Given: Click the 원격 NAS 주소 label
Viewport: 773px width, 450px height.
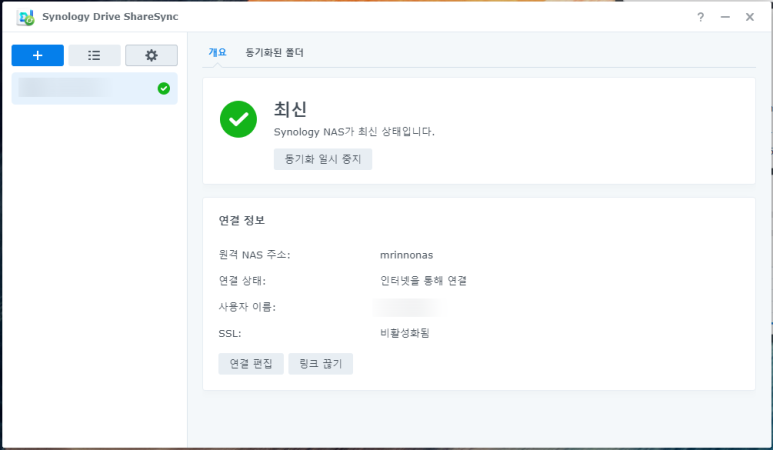Looking at the screenshot, I should (x=254, y=255).
